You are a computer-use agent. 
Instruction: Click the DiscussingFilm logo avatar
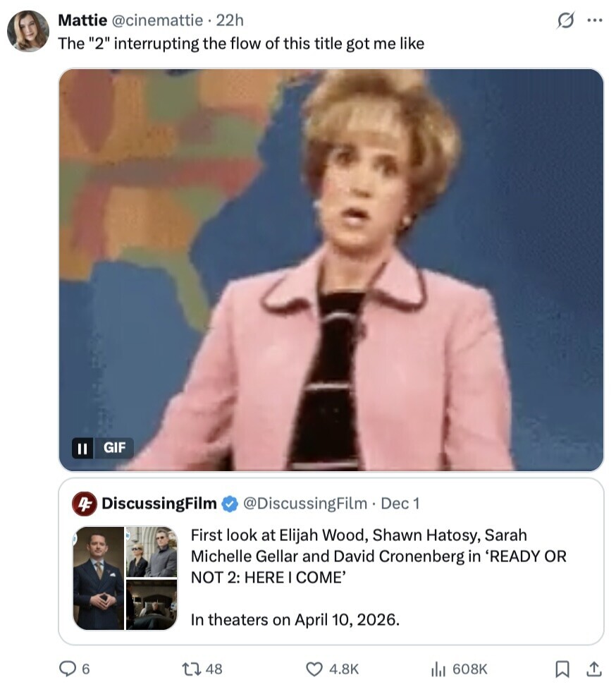[x=85, y=504]
